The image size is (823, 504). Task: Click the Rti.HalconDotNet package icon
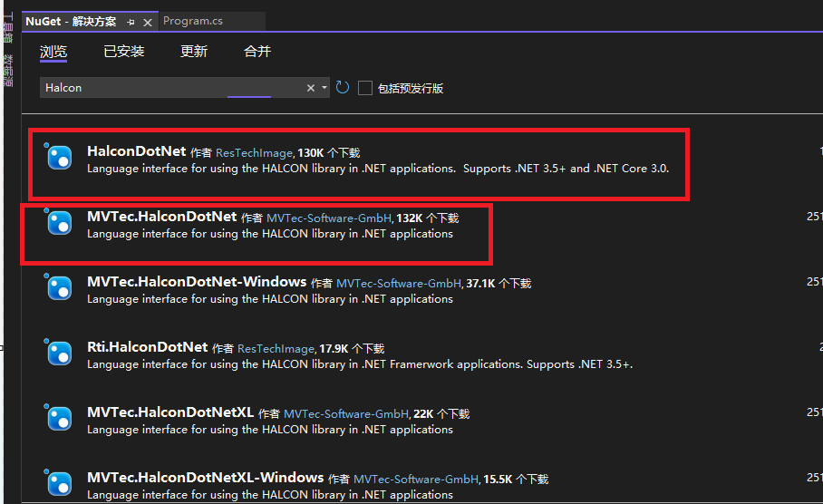(59, 353)
